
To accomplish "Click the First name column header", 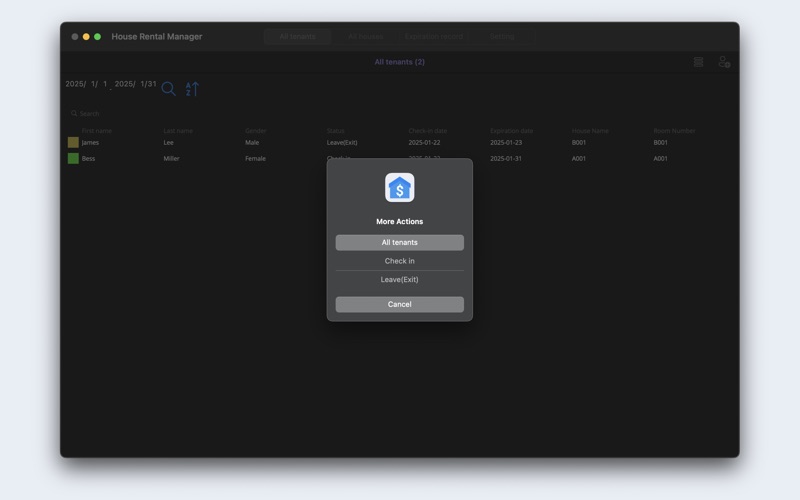I will tap(96, 131).
